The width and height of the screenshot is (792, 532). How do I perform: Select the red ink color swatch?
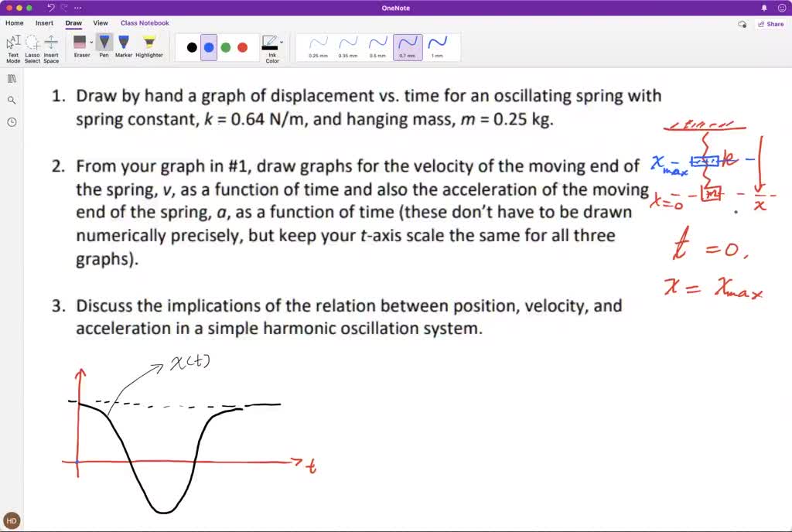pyautogui.click(x=242, y=46)
